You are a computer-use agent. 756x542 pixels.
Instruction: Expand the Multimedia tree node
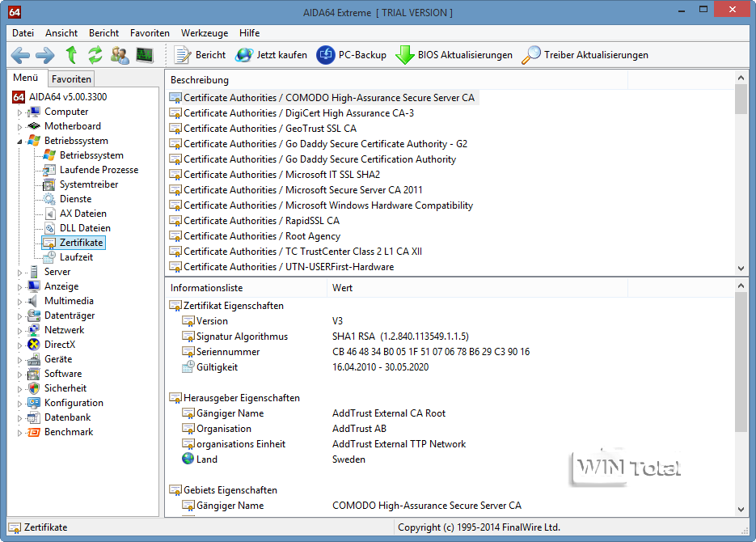point(19,302)
